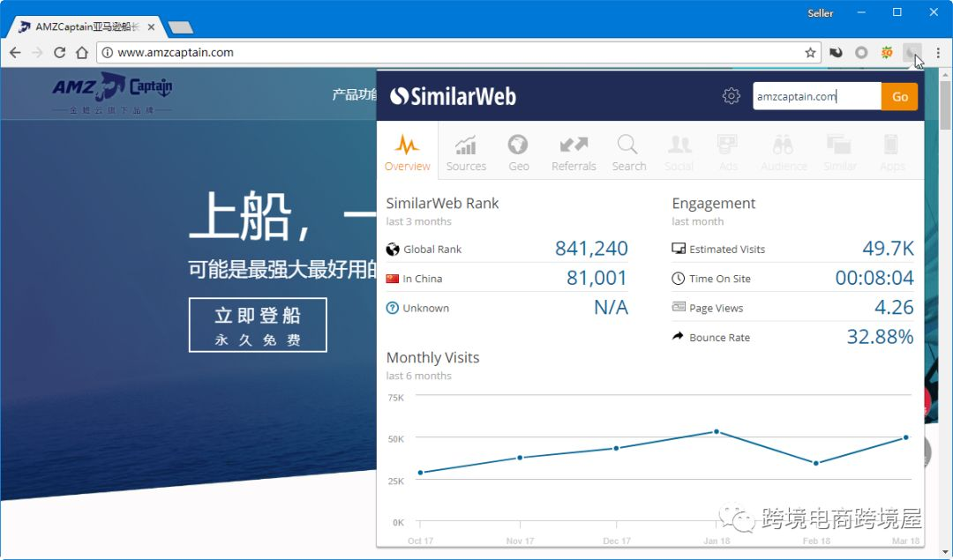Image resolution: width=953 pixels, height=560 pixels.
Task: Click the Feb 18 data point on chart
Action: point(815,463)
